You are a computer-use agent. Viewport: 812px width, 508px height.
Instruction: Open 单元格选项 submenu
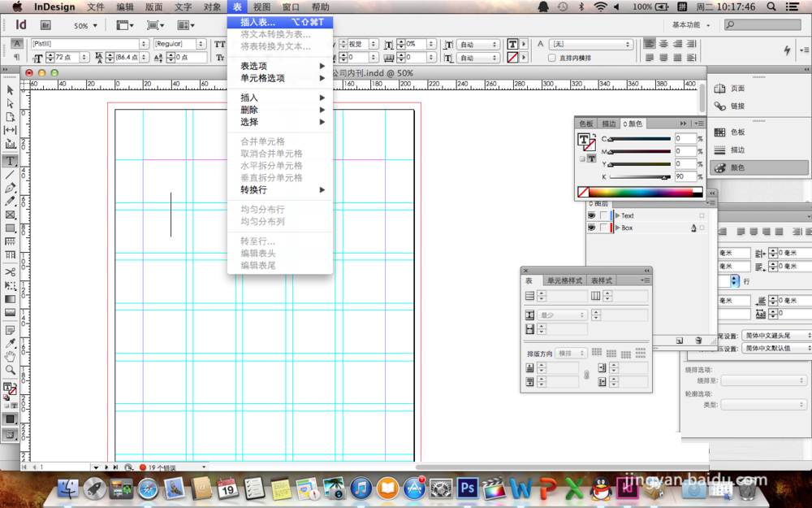click(280, 78)
